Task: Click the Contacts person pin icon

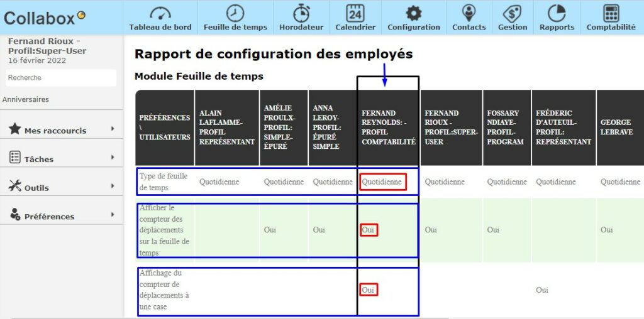Action: [469, 13]
